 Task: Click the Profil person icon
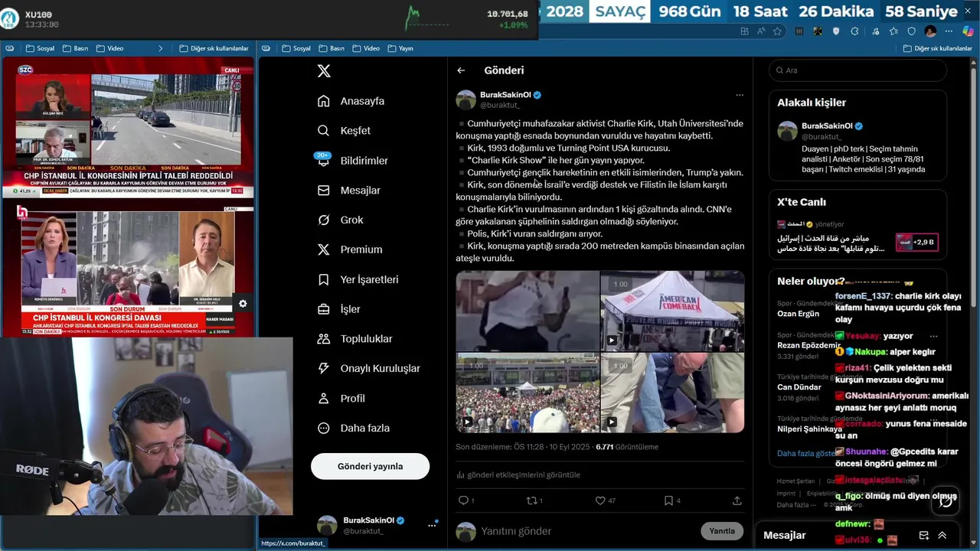[324, 399]
